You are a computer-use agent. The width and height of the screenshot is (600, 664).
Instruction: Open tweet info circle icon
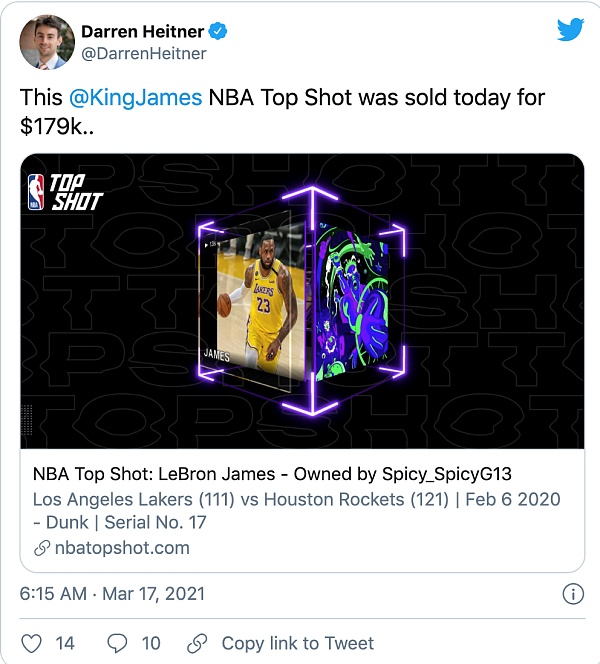(573, 593)
